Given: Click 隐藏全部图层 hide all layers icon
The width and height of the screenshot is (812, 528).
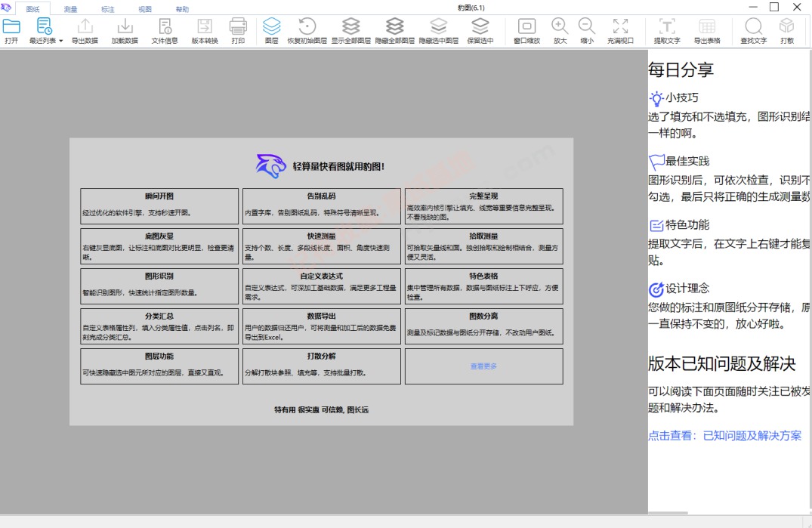Looking at the screenshot, I should coord(394,26).
